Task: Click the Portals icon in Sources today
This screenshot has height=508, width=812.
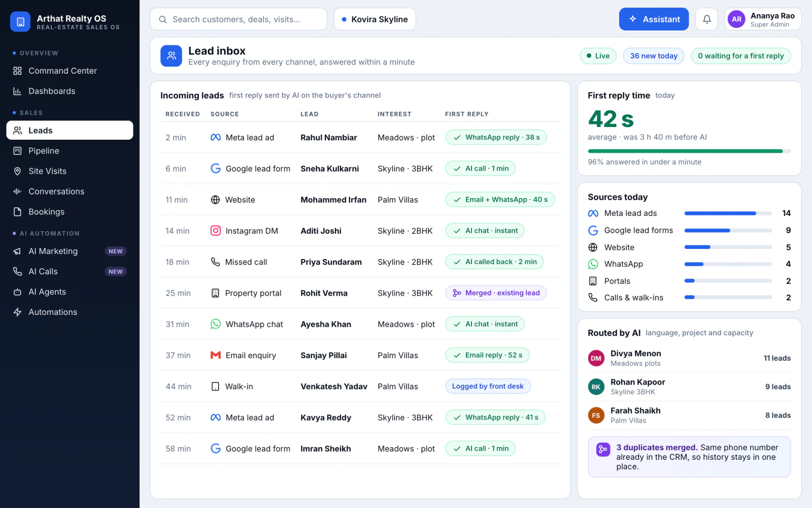Action: click(593, 281)
